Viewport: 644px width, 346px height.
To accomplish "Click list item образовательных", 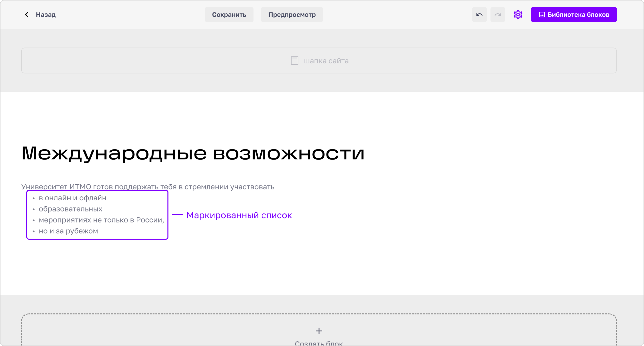I will click(x=71, y=209).
